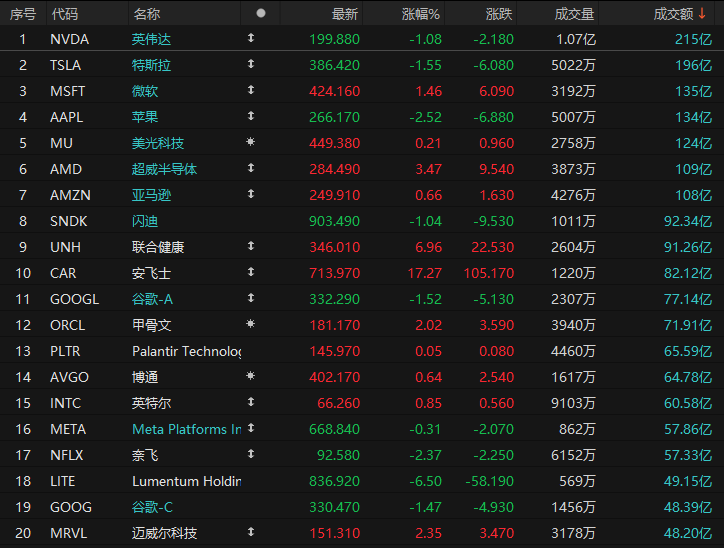724x548 pixels.
Task: Click the star marker icon in ORCL row
Action: [x=251, y=324]
